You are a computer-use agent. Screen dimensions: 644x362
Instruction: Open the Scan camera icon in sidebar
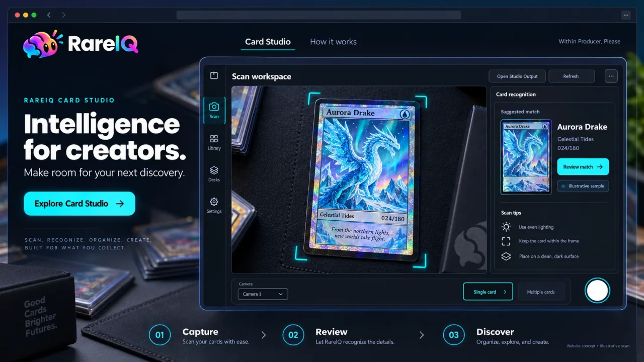pos(214,107)
